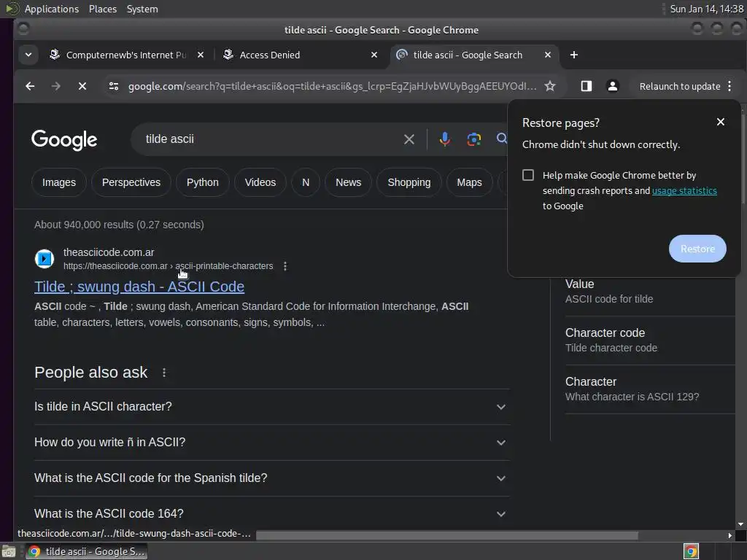The image size is (747, 560).
Task: Open Value ASCII code for tilde suggestion
Action: click(x=650, y=292)
